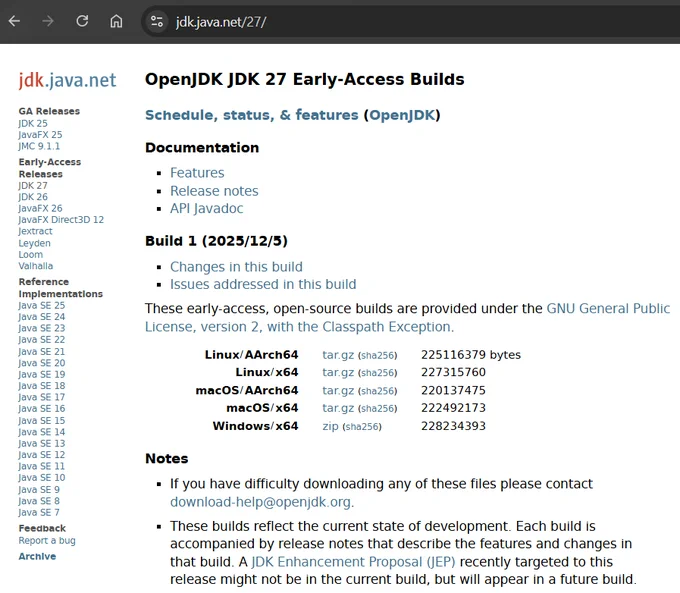Image resolution: width=680 pixels, height=593 pixels.
Task: Open JavaFX Direct3D 12 link
Action: [61, 220]
